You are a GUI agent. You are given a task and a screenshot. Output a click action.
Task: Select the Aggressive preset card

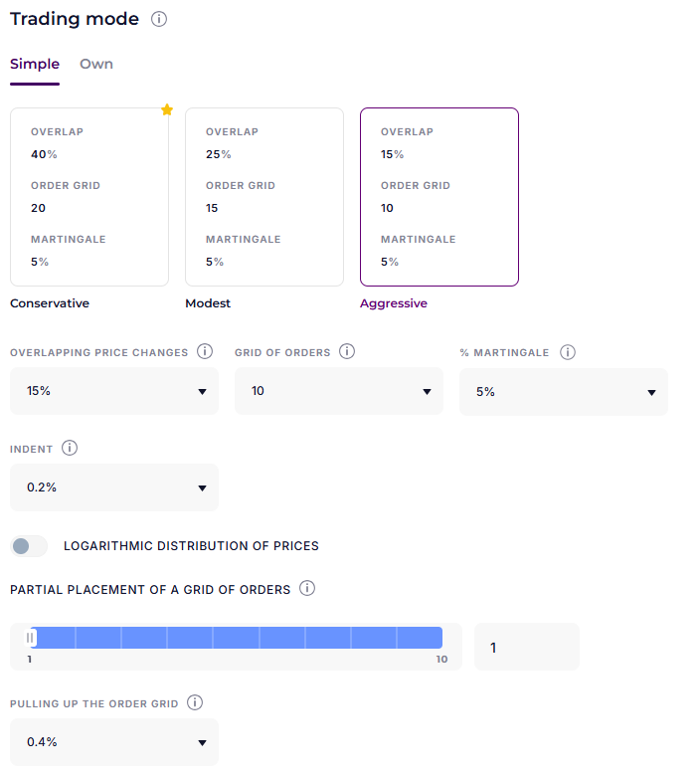(x=439, y=197)
